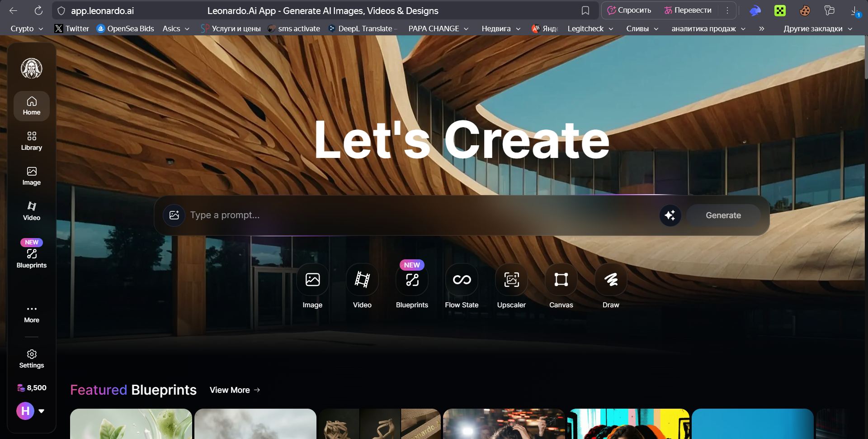Open the Blueprints shortcut under the prompt
This screenshot has width=868, height=439.
412,280
